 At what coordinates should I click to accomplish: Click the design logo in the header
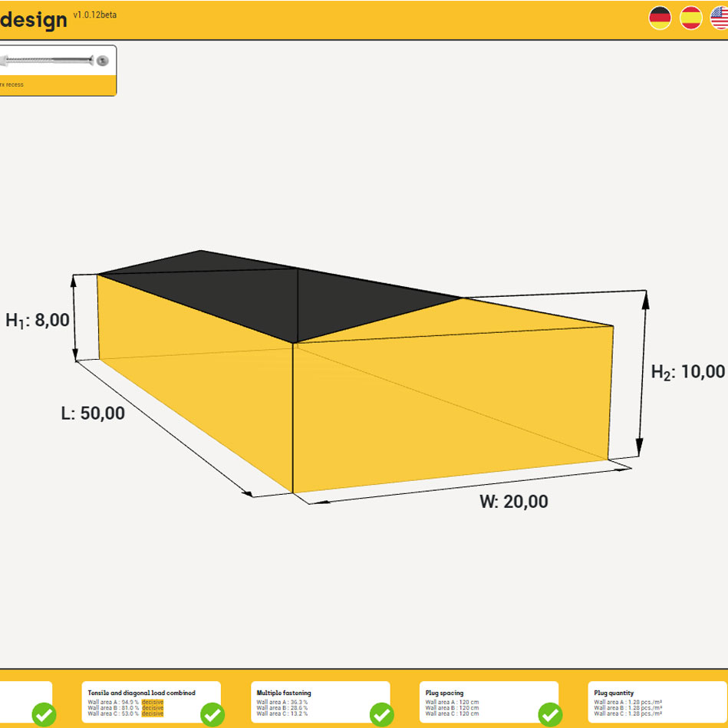35,18
